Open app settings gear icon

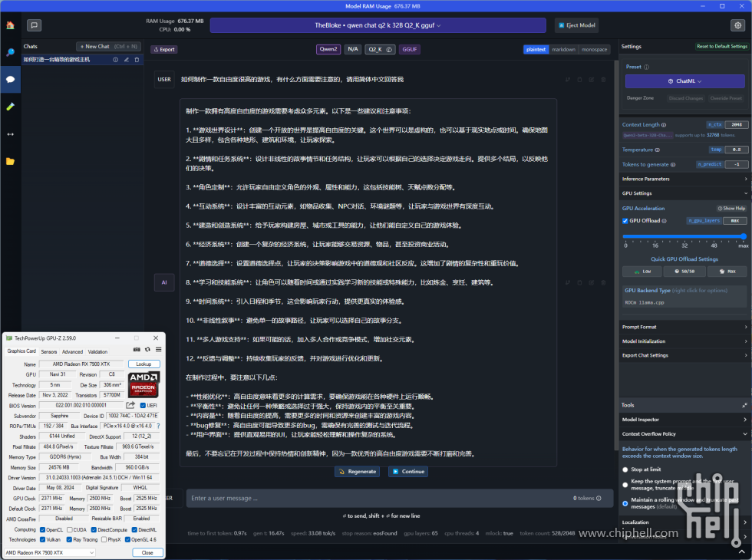click(737, 25)
